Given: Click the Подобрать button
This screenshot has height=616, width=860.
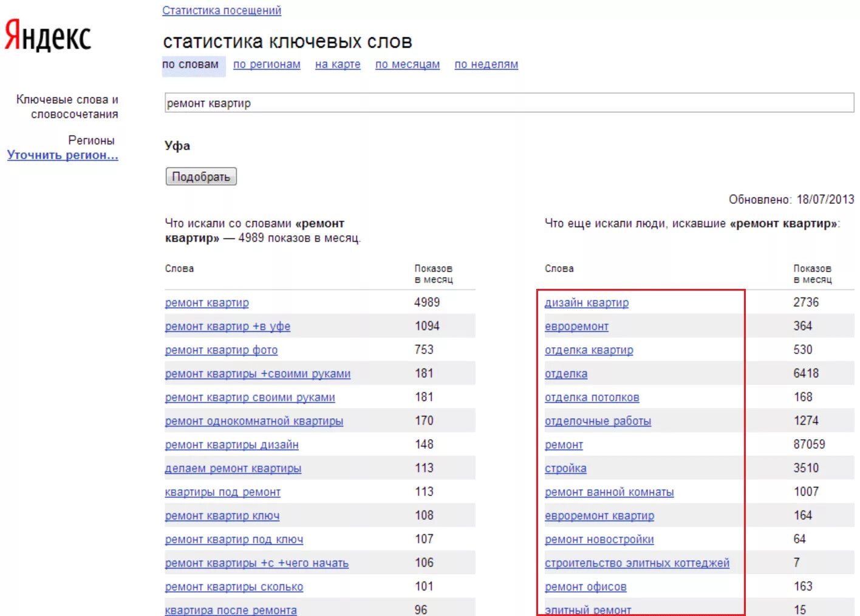Looking at the screenshot, I should tap(201, 177).
